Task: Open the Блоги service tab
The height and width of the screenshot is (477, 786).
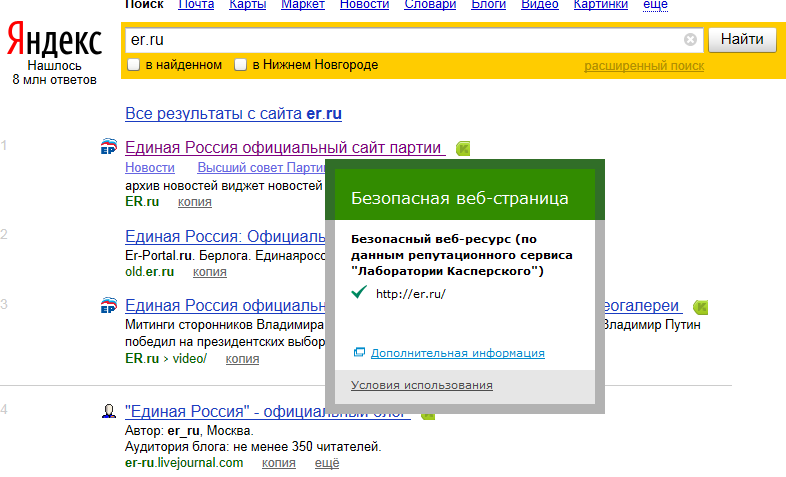Action: click(489, 5)
